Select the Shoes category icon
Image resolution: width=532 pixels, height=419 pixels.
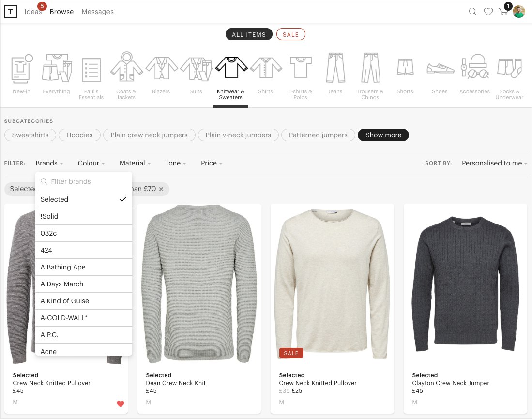(440, 69)
